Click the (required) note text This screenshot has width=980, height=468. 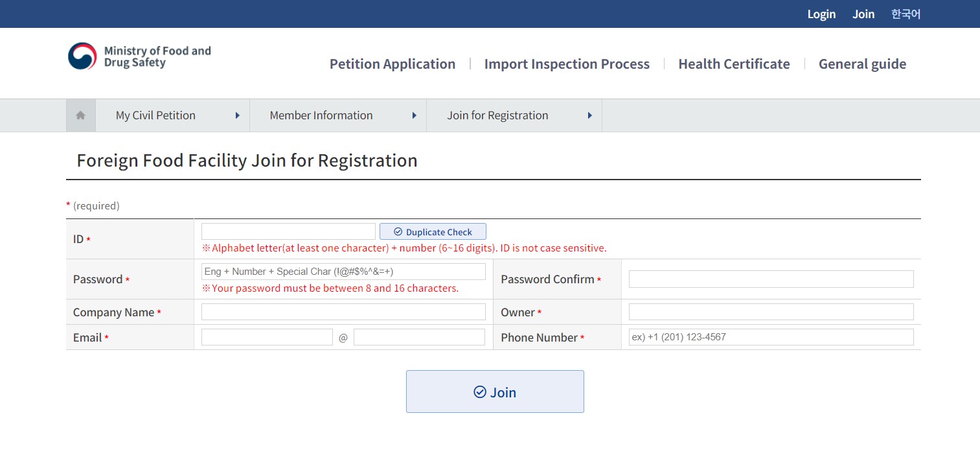97,206
